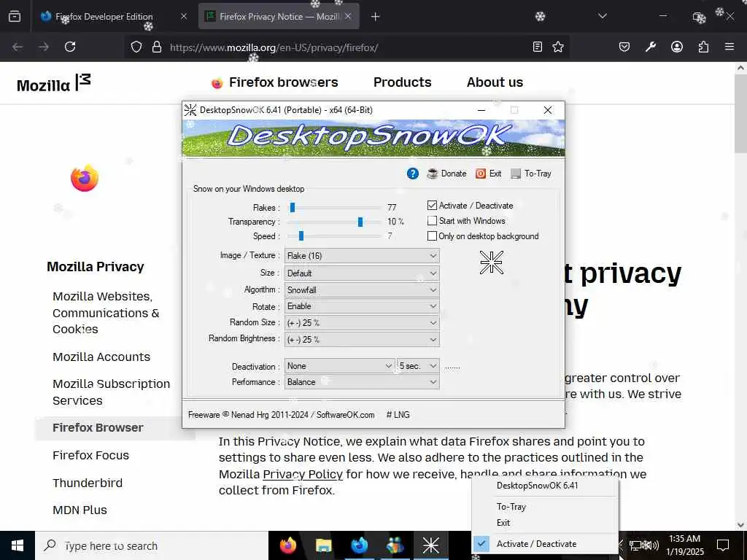
Task: Open File Explorer from the taskbar
Action: point(323,545)
